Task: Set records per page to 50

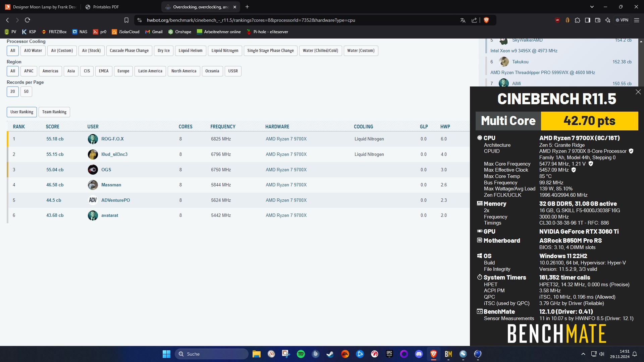Action: [26, 92]
